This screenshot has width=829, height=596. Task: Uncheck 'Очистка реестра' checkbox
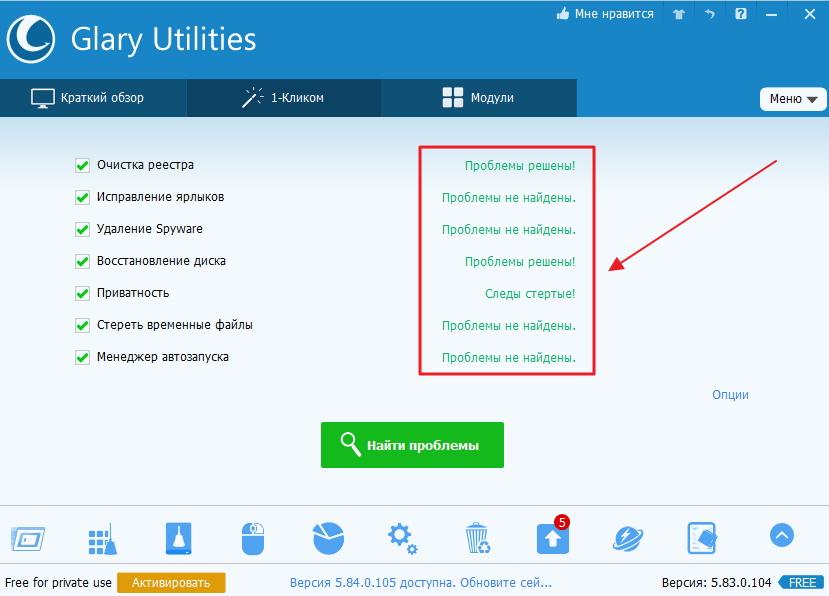click(x=82, y=166)
